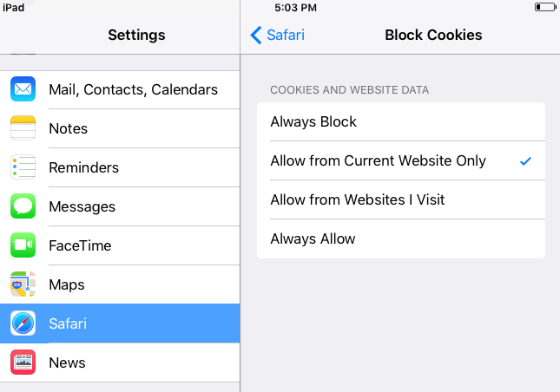Screen dimensions: 560x392
Task: Tap the clock time in status bar
Action: coord(295,8)
